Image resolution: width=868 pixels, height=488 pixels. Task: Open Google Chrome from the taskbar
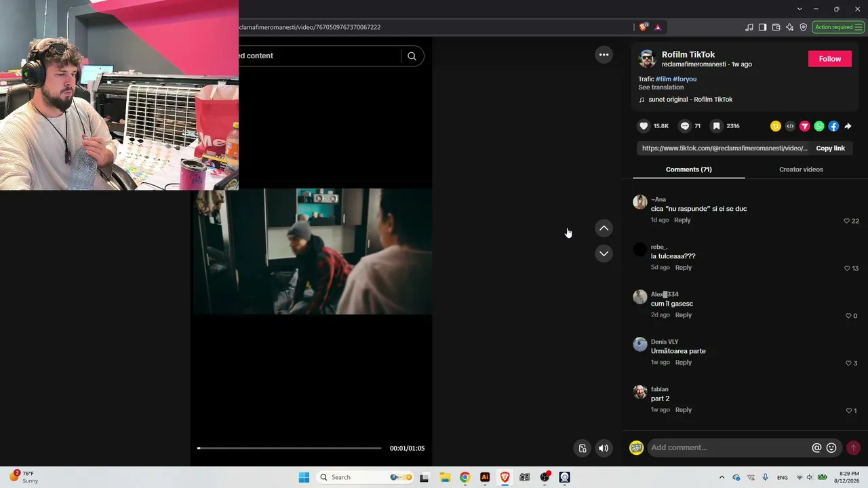[x=465, y=477]
